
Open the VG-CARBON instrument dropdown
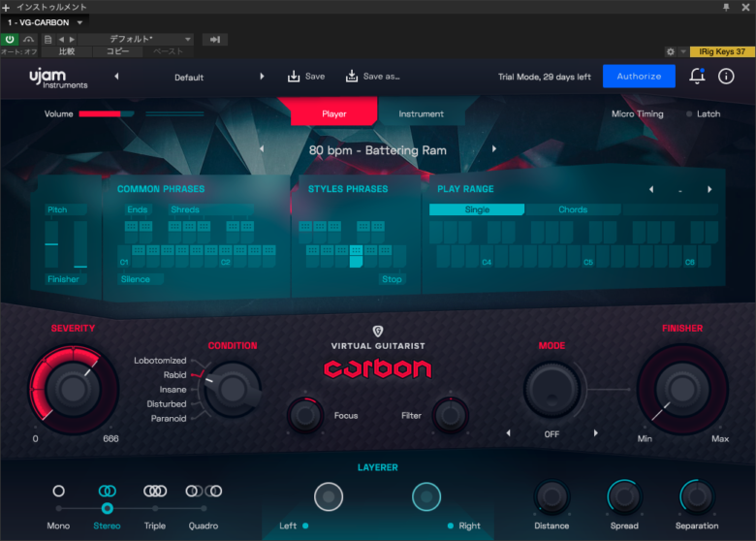[x=45, y=22]
